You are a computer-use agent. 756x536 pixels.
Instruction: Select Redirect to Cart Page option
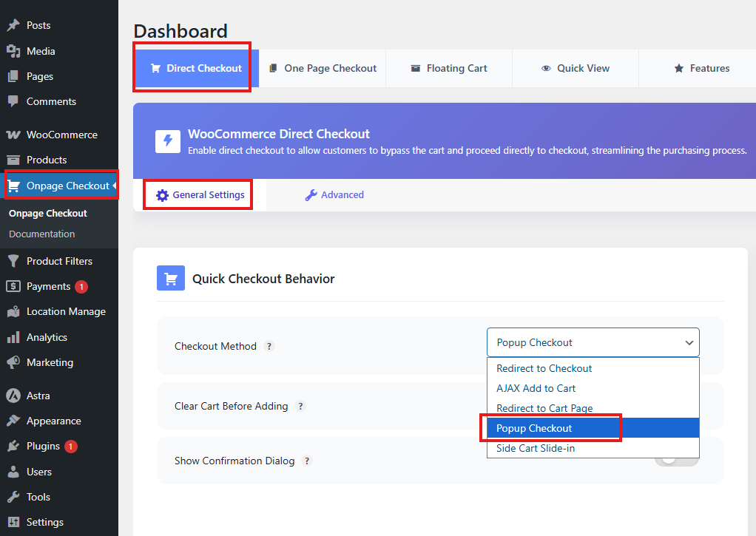click(x=593, y=408)
